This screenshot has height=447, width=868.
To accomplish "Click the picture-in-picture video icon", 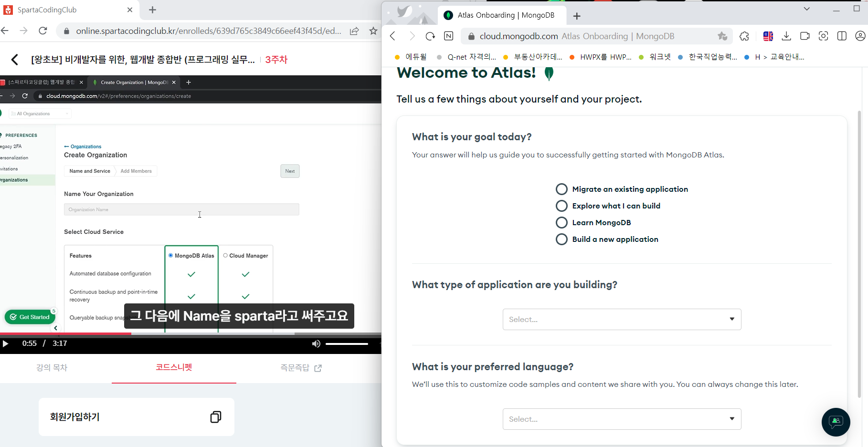I will (805, 36).
